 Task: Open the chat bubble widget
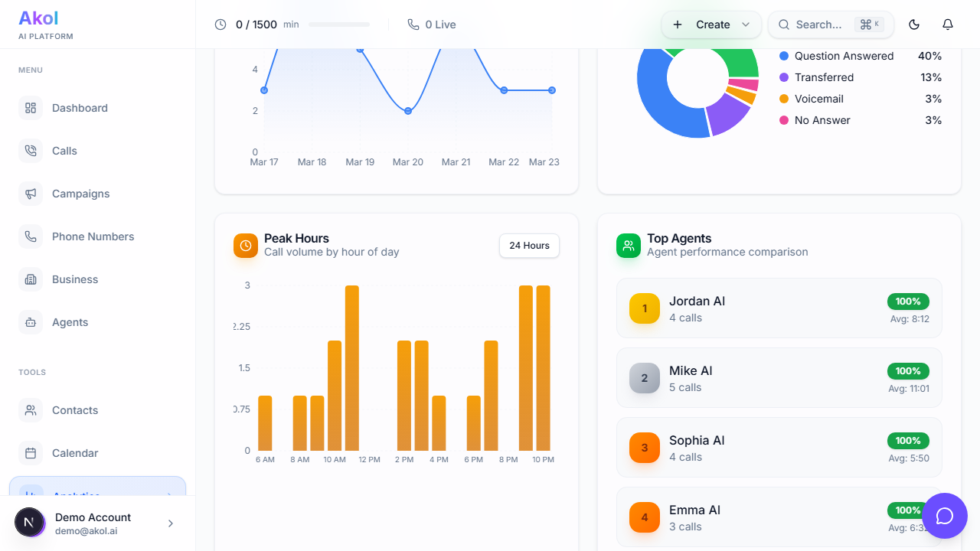(945, 516)
